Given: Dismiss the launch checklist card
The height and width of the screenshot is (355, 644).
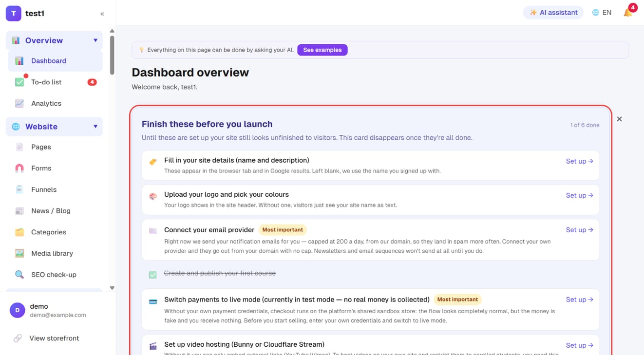Looking at the screenshot, I should click(619, 119).
